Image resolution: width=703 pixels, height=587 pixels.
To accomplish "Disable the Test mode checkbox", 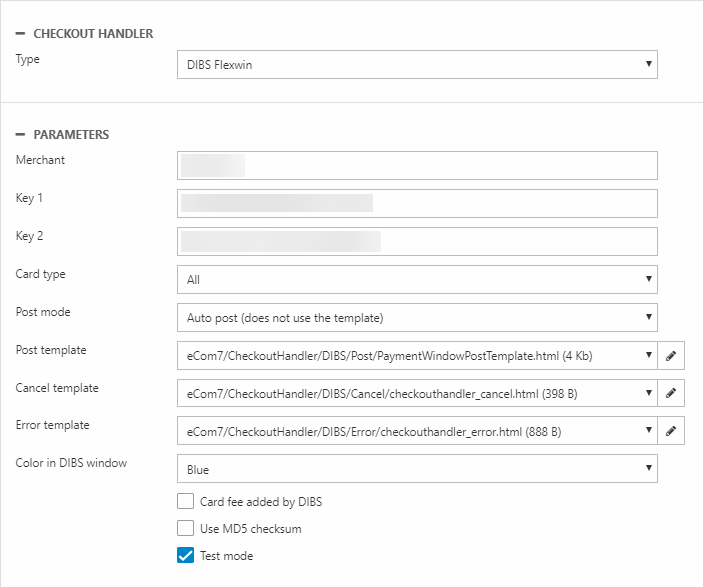I will [185, 556].
